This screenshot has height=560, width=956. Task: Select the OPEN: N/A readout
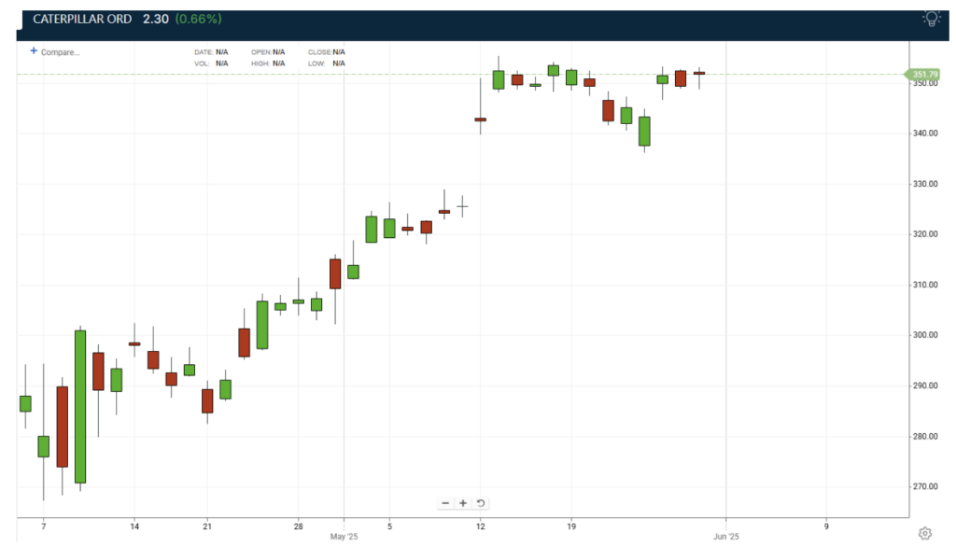click(x=268, y=52)
